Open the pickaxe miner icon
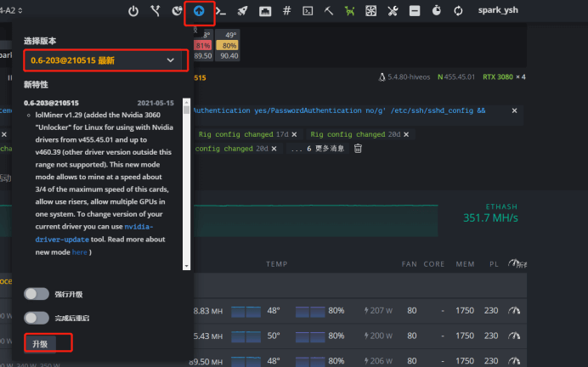 coord(329,11)
